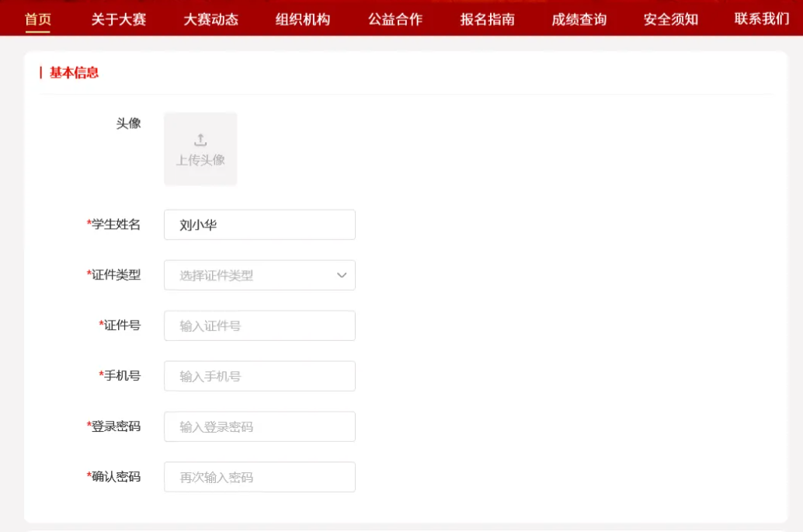The width and height of the screenshot is (803, 532).
Task: Open the 大赛动态 menu
Action: (210, 19)
